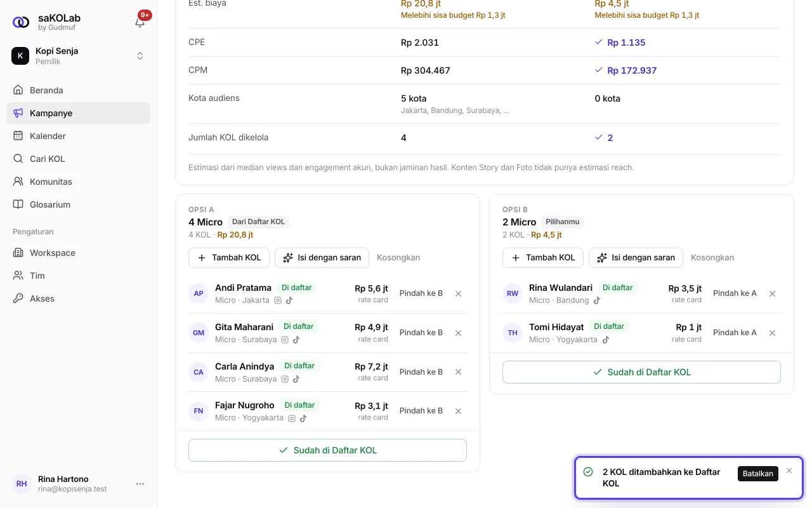The image size is (812, 508).
Task: Remove Gita Maharani from the list
Action: [x=458, y=333]
